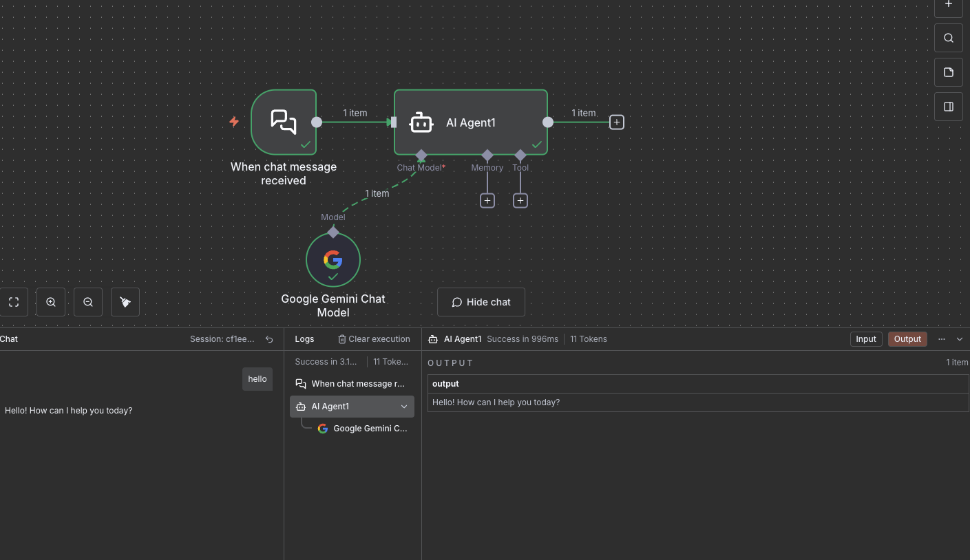Add a Memory sub-node via plus

pos(487,200)
